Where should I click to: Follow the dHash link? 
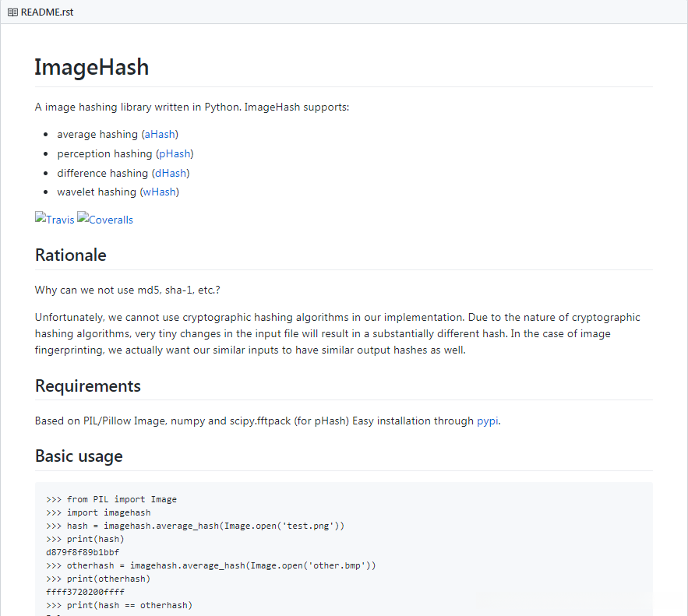(x=171, y=173)
